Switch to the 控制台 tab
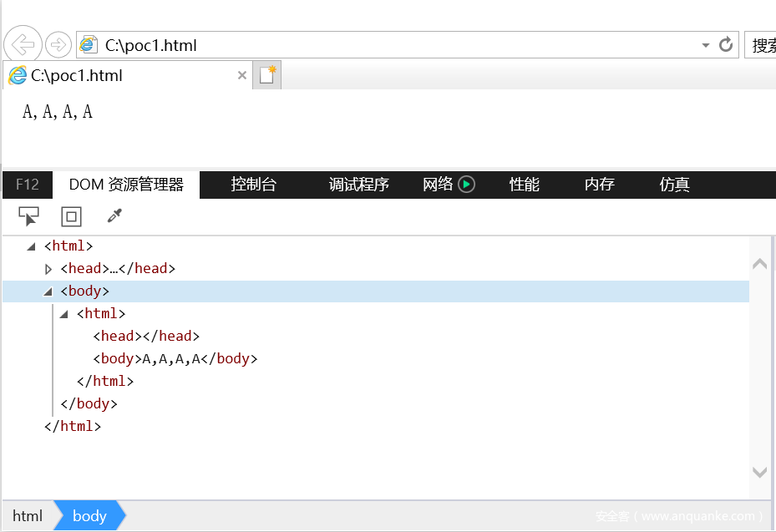This screenshot has width=776, height=532. (x=253, y=185)
